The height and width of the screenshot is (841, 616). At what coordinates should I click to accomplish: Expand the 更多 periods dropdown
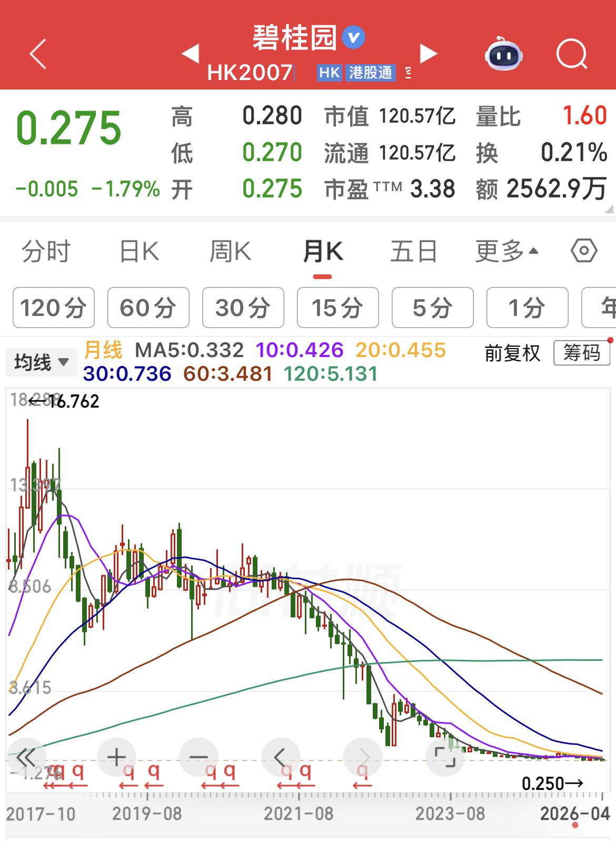click(506, 251)
